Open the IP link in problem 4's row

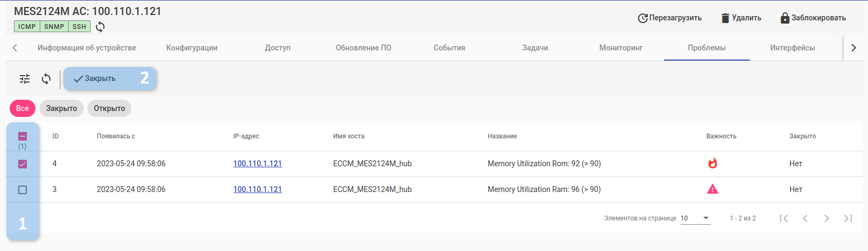click(258, 164)
